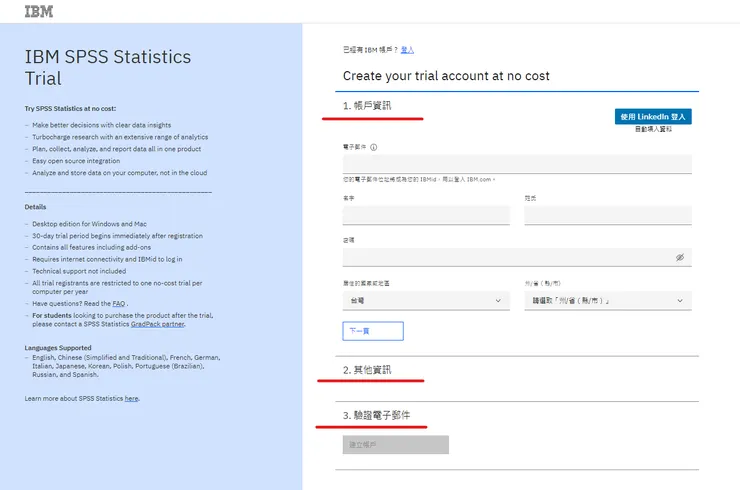Screen dimensions: 740x490
Task: Focus the email input field
Action: [517, 164]
